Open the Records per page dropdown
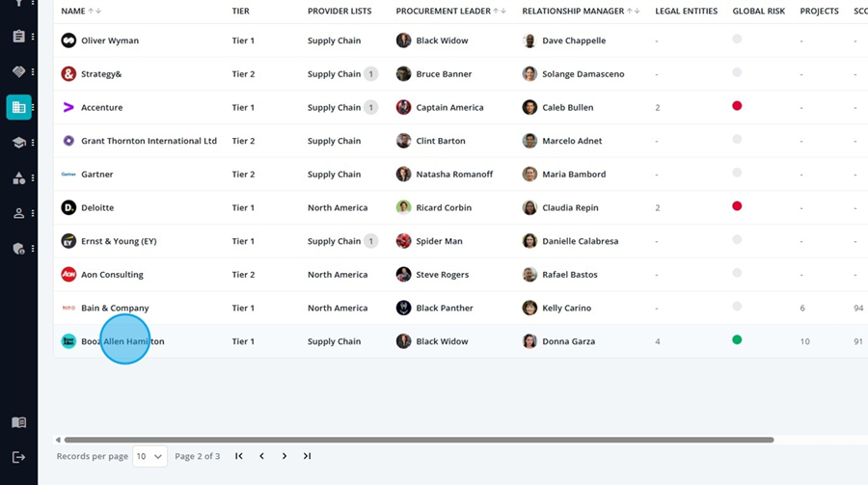Viewport: 868px width, 485px height. (x=150, y=456)
